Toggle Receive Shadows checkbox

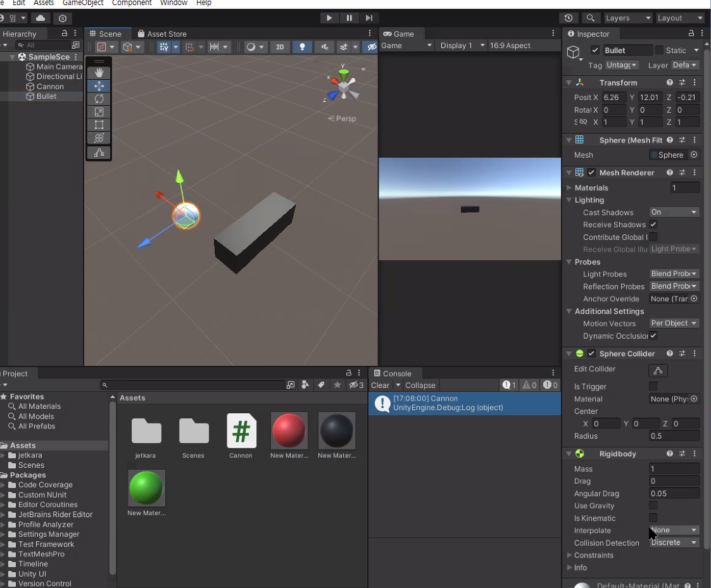point(653,225)
